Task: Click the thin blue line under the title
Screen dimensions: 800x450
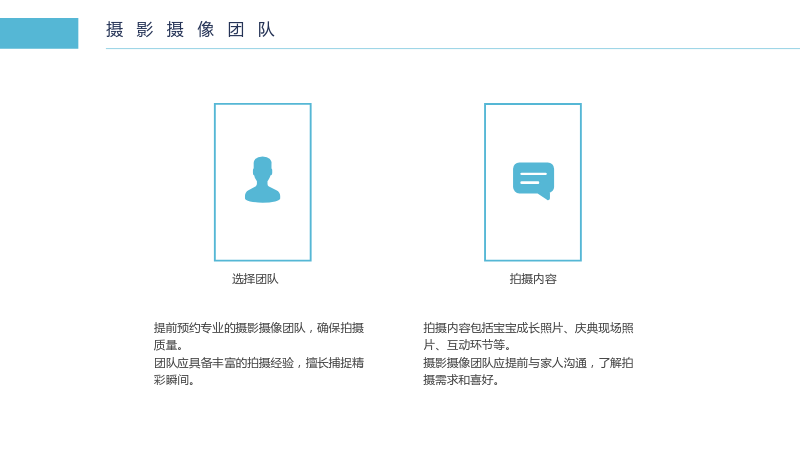Action: click(x=453, y=48)
